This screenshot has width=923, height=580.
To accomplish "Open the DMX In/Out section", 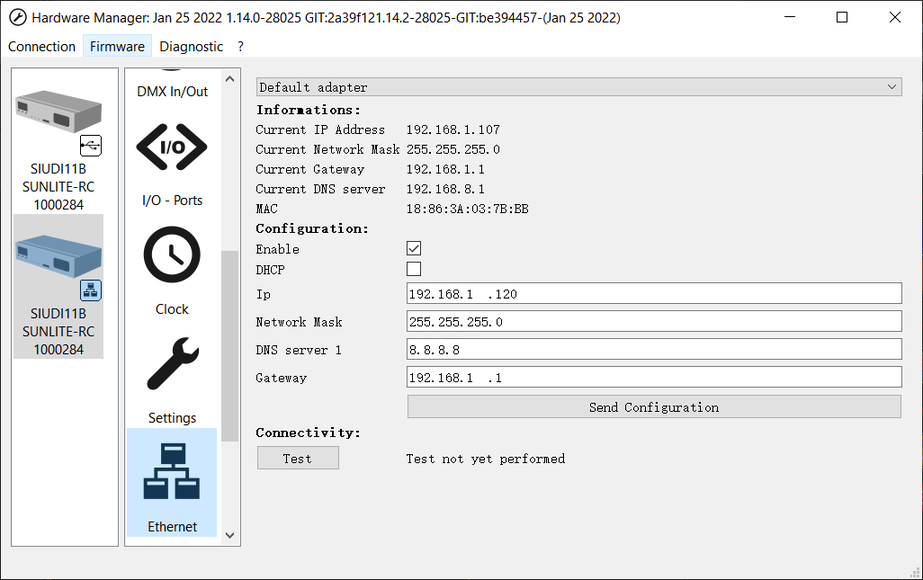I will tap(171, 90).
